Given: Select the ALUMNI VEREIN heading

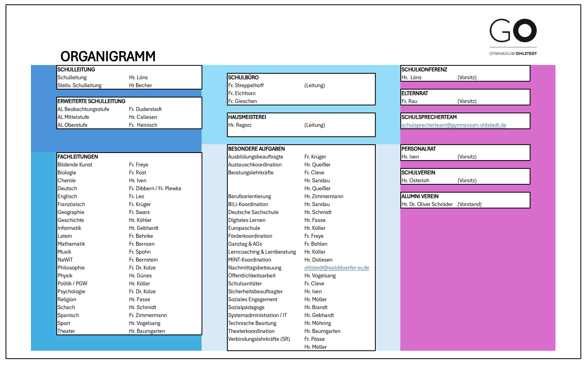Looking at the screenshot, I should coord(420,197).
